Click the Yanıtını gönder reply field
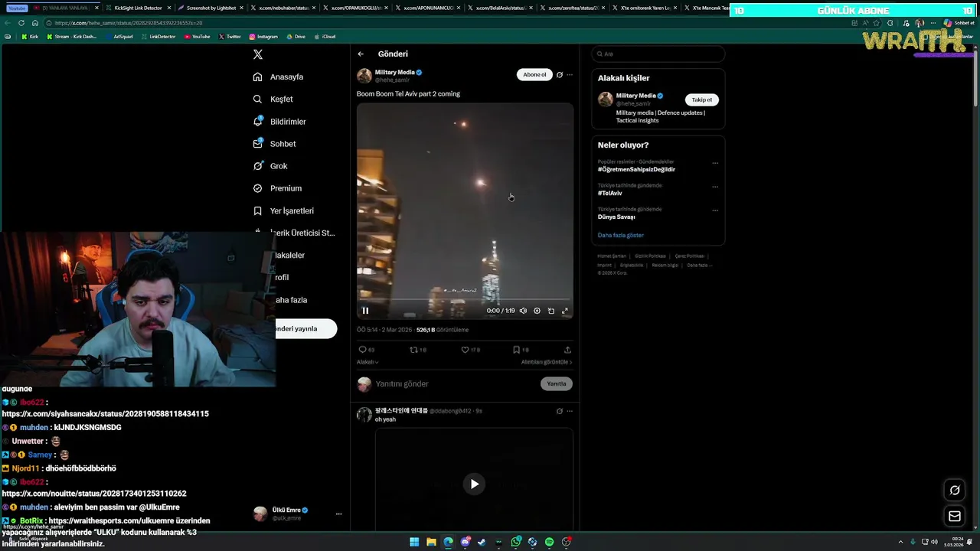This screenshot has height=551, width=980. click(455, 384)
